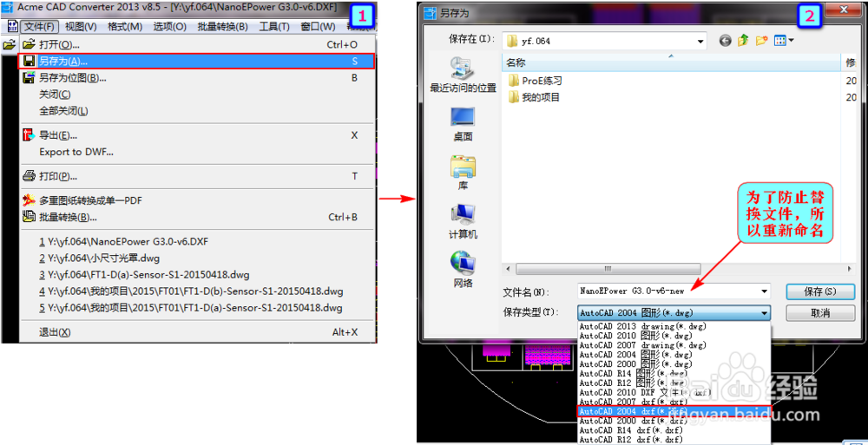Screen dimensions: 868x445
Task: Click the Back arrow icon in save dialog
Action: [726, 41]
